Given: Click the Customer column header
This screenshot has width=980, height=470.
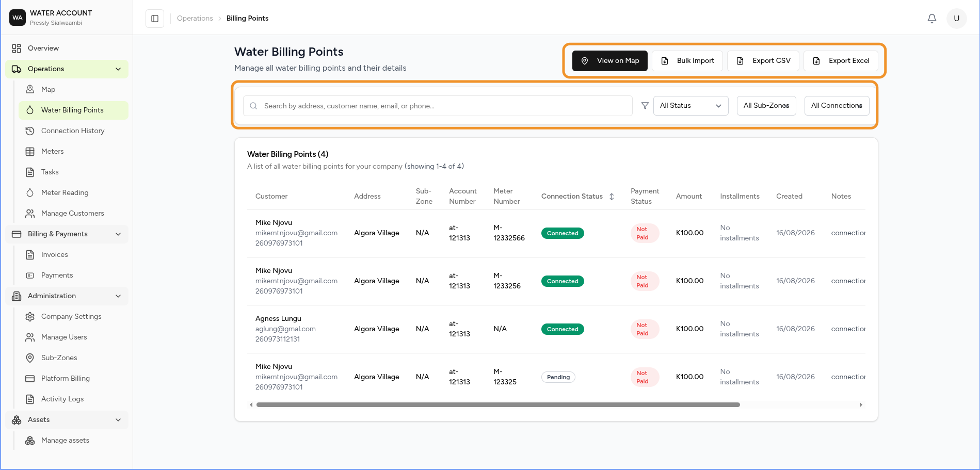Looking at the screenshot, I should 271,197.
